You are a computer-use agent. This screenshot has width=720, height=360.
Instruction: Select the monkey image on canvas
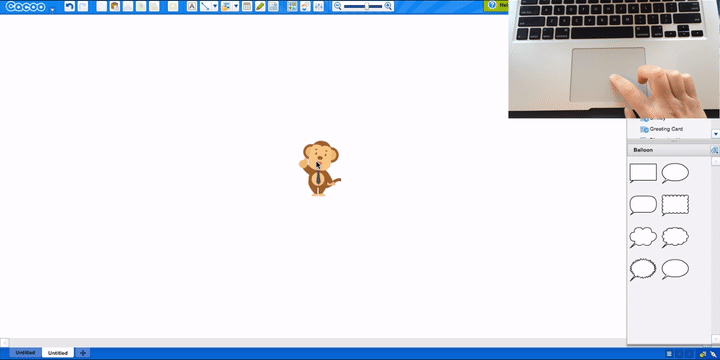pyautogui.click(x=320, y=168)
